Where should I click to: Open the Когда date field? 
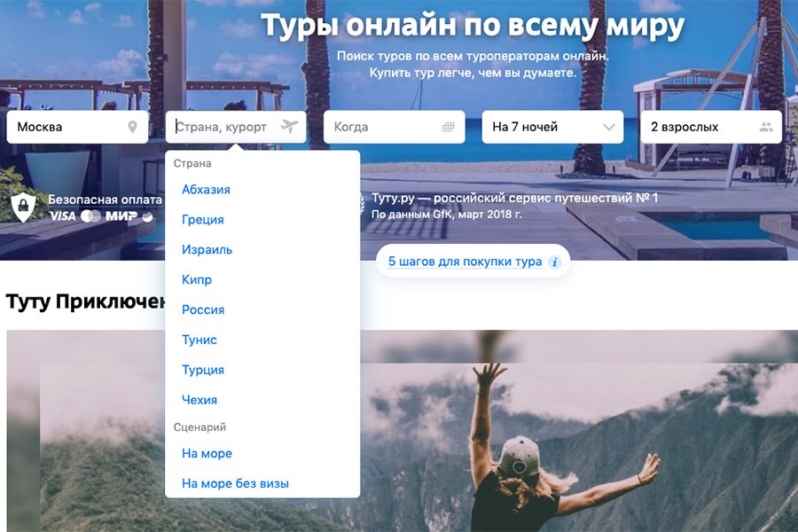pyautogui.click(x=394, y=127)
